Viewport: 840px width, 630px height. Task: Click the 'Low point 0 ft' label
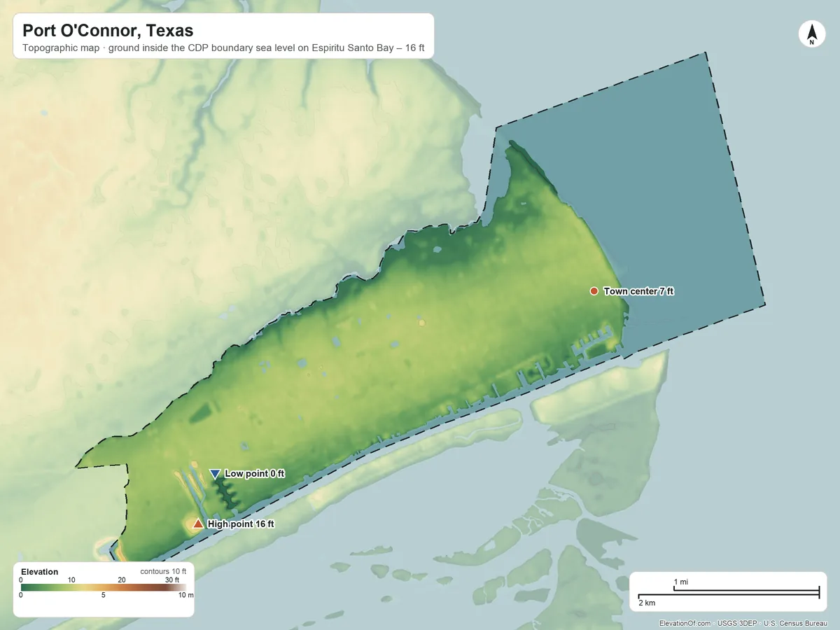coord(255,474)
